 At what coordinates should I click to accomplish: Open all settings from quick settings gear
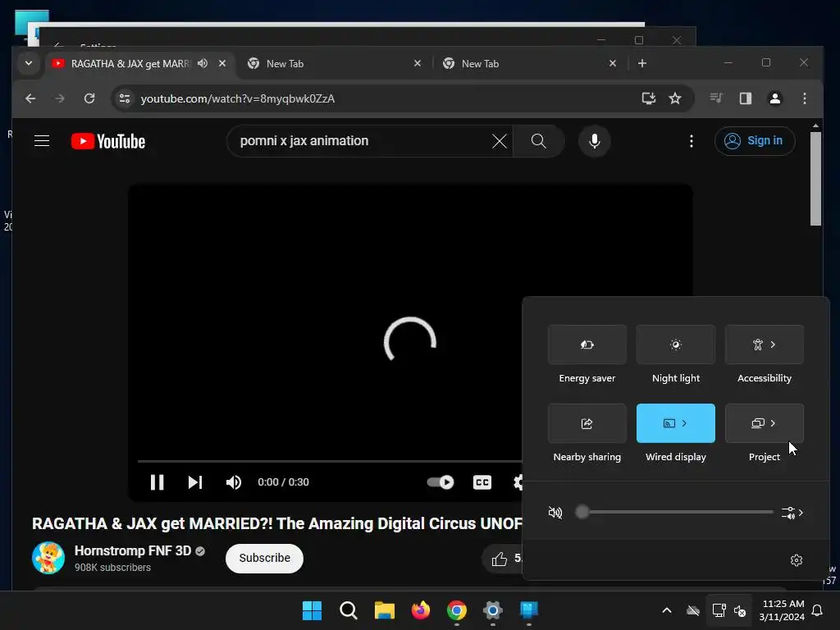[x=796, y=559]
